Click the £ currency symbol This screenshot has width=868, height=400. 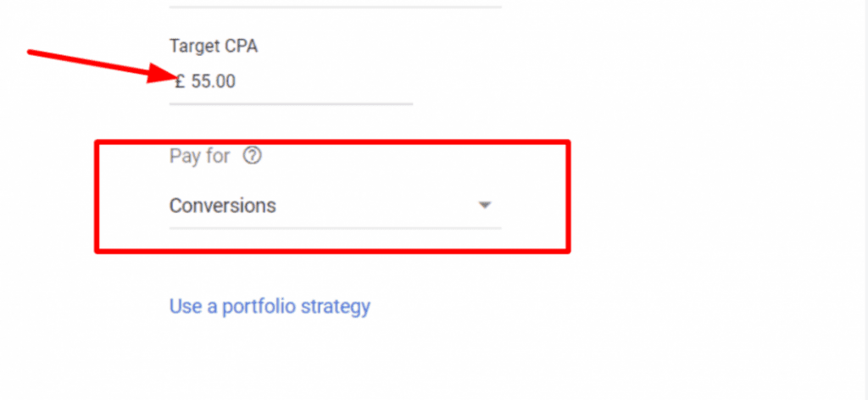point(180,82)
